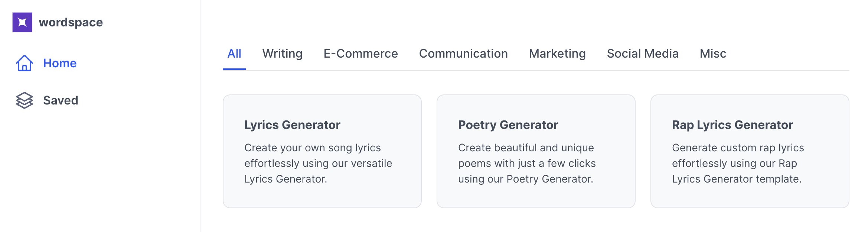
Task: Click the Rap Lyrics Generator title
Action: [732, 125]
